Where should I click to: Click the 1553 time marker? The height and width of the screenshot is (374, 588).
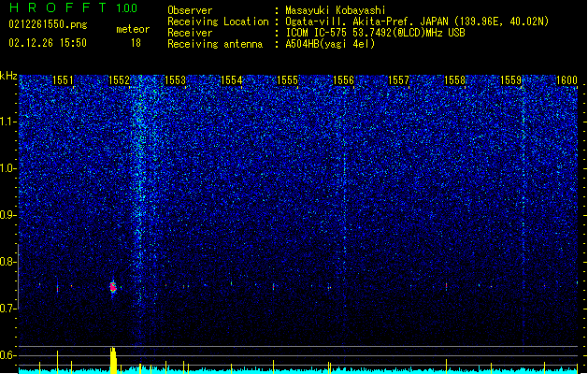coord(175,80)
